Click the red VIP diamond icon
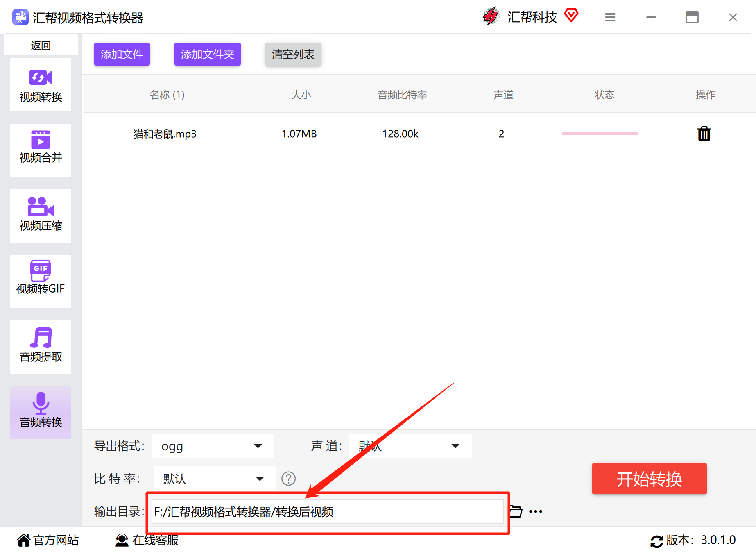 tap(571, 16)
